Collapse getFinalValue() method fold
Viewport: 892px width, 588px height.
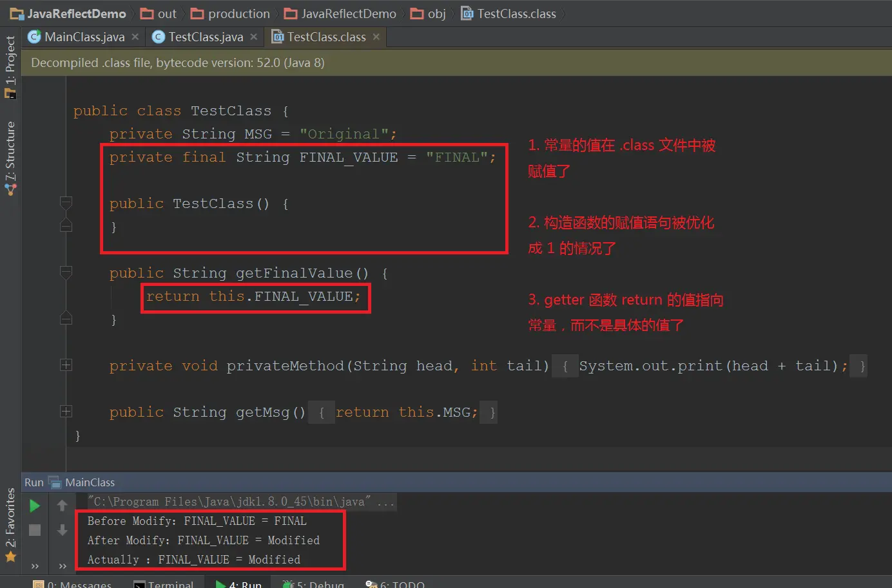point(66,272)
